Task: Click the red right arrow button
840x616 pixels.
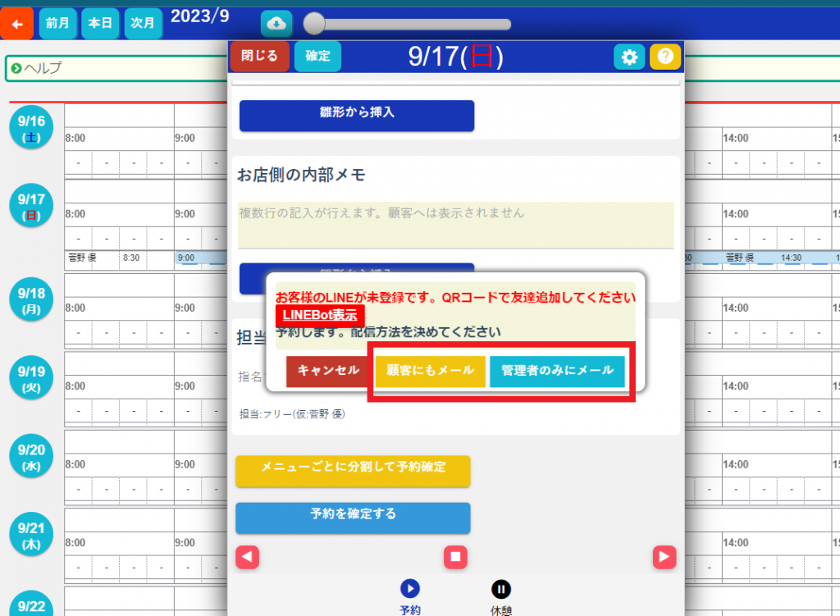Action: coord(664,557)
